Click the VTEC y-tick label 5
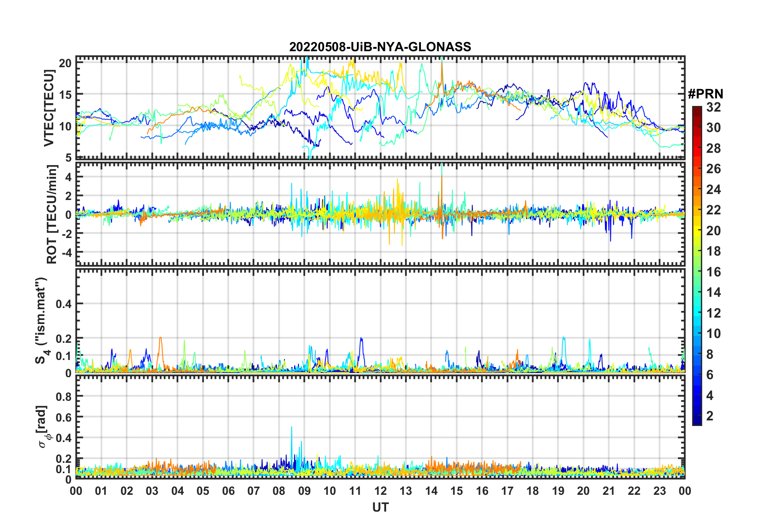The height and width of the screenshot is (532, 761). coord(68,158)
